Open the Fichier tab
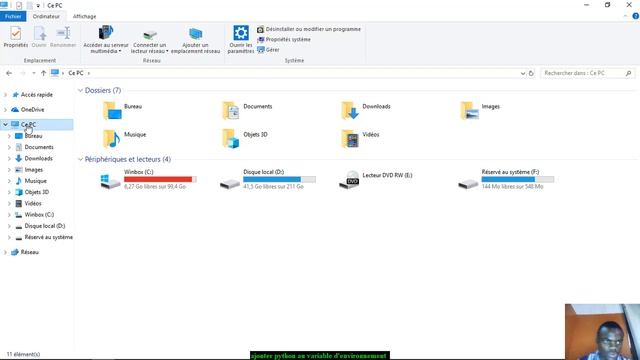The width and height of the screenshot is (640, 360). 13,16
